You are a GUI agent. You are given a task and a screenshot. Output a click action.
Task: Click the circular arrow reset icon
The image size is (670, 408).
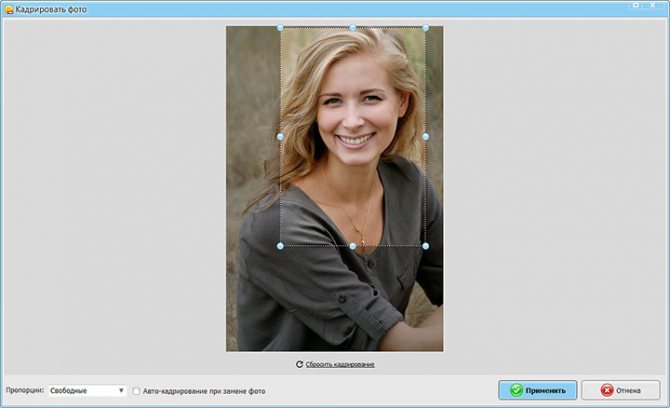click(299, 365)
